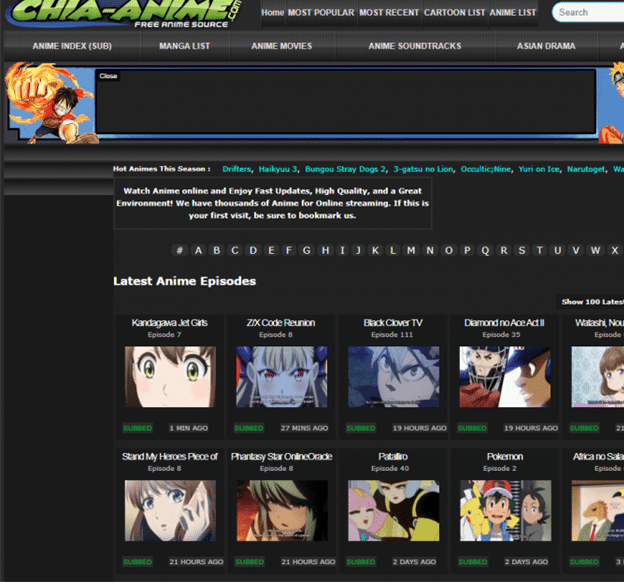The width and height of the screenshot is (624, 587).
Task: Click the Patalliro title link
Action: click(393, 457)
